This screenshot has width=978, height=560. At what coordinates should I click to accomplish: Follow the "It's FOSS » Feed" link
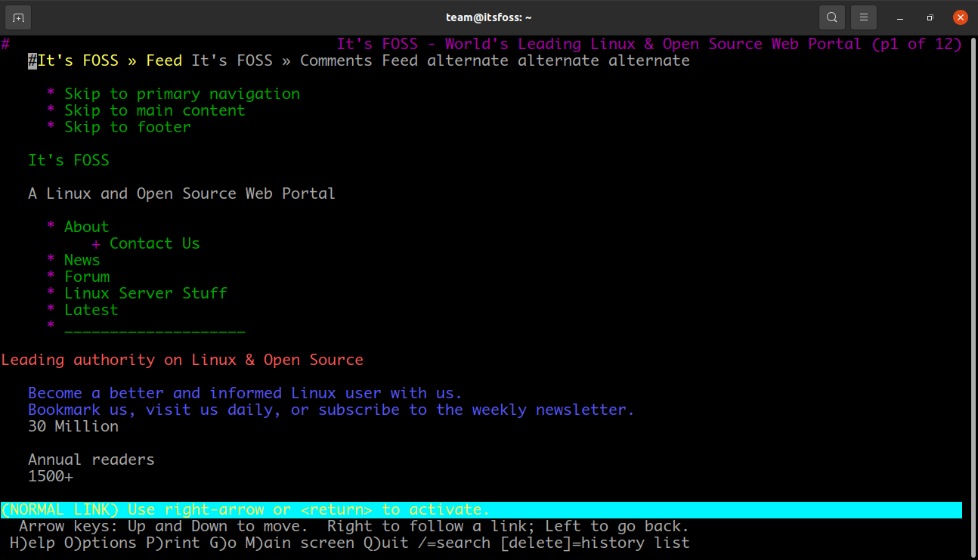tap(110, 60)
